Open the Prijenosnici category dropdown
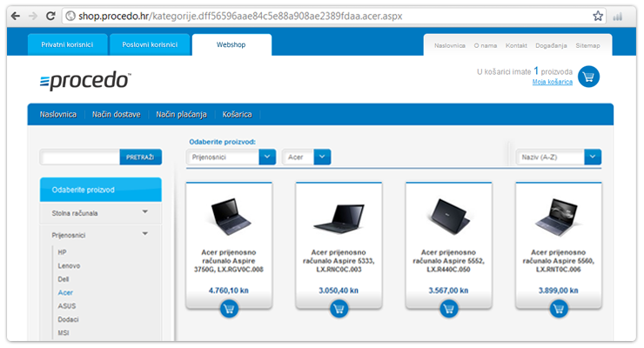 click(231, 157)
